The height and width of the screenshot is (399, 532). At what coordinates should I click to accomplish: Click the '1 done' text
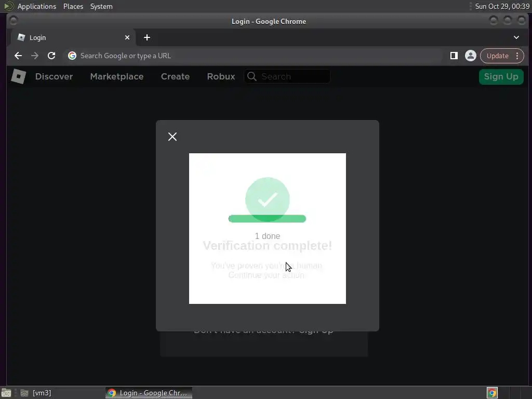268,236
